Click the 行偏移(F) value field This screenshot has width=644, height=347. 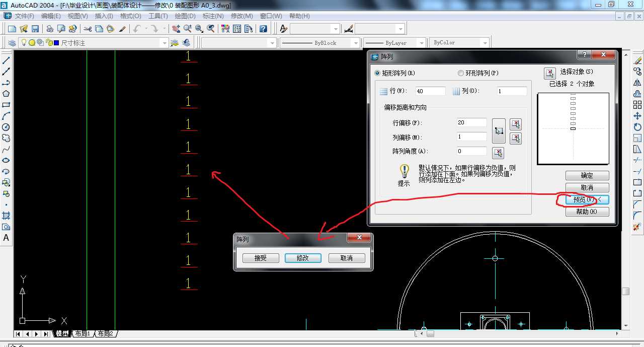[x=471, y=122]
